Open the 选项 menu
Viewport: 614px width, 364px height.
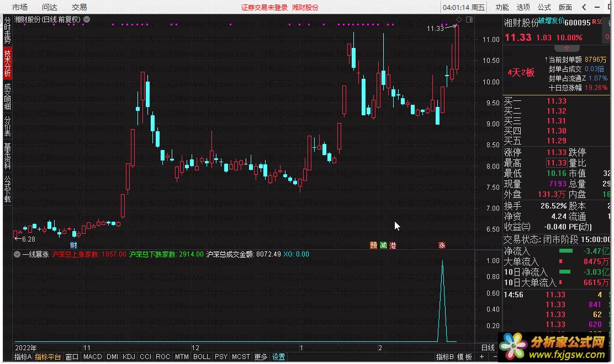coord(523,7)
